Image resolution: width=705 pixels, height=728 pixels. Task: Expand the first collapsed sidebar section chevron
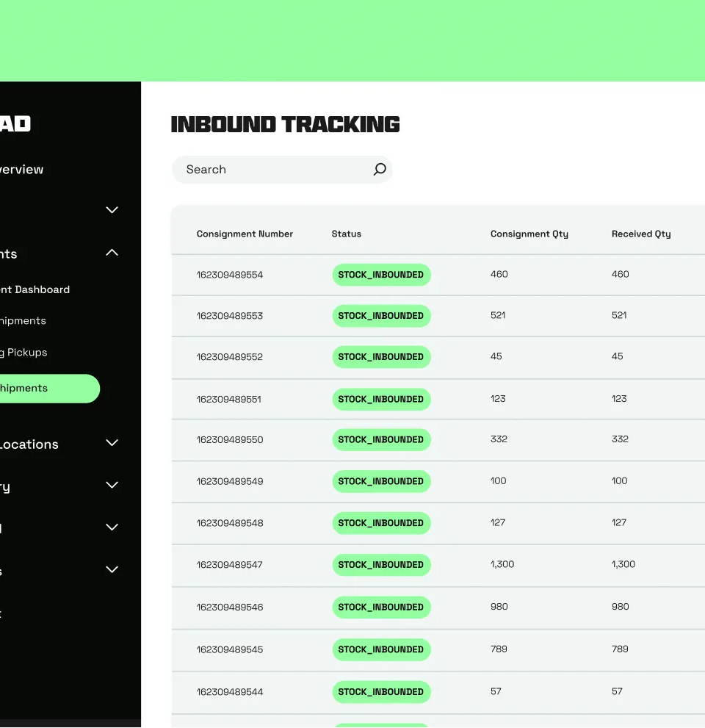coord(111,209)
